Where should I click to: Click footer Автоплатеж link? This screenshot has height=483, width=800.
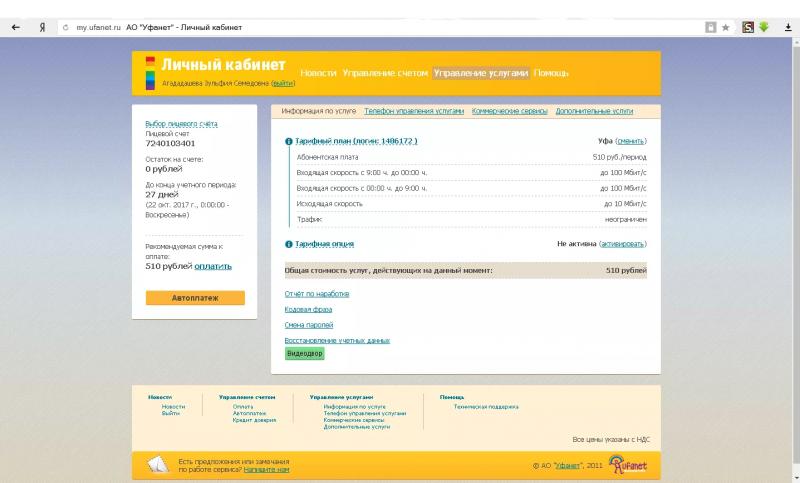(249, 414)
